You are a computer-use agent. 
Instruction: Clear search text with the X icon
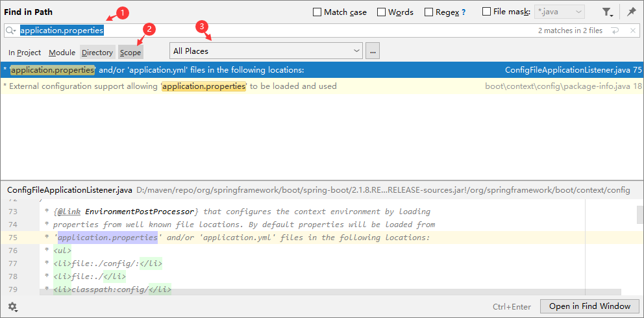(633, 31)
